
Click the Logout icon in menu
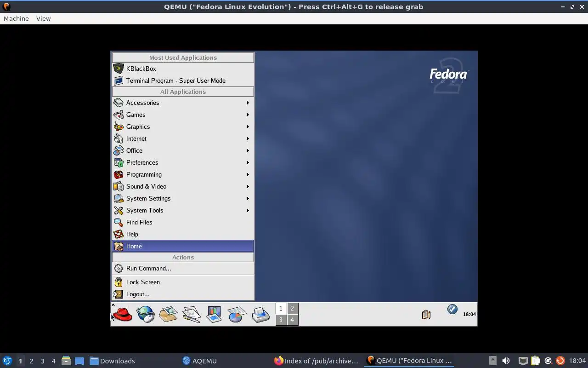tap(119, 294)
